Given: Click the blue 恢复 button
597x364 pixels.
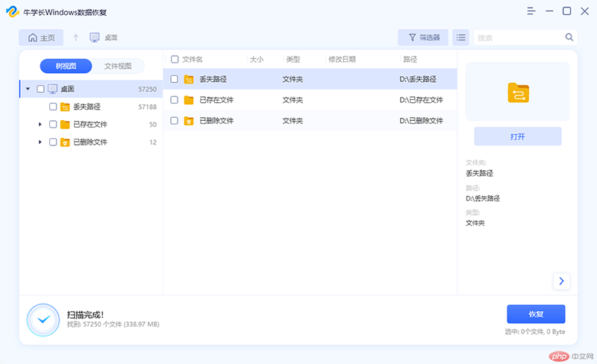Looking at the screenshot, I should (536, 314).
